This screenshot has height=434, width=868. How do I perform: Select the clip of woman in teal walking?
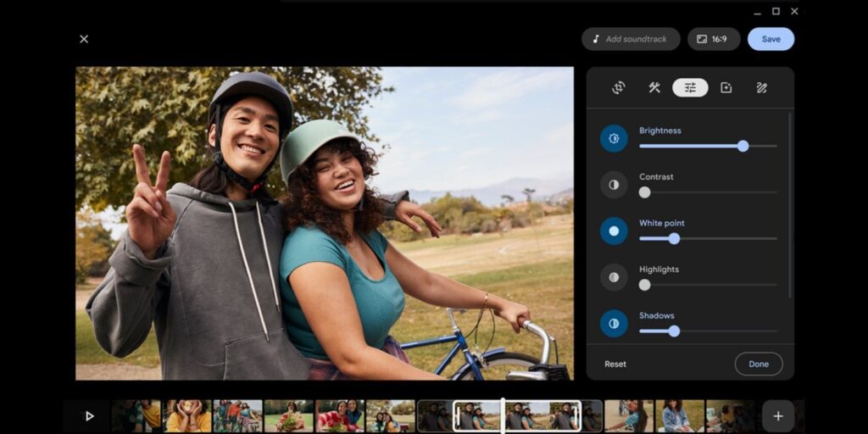628,415
